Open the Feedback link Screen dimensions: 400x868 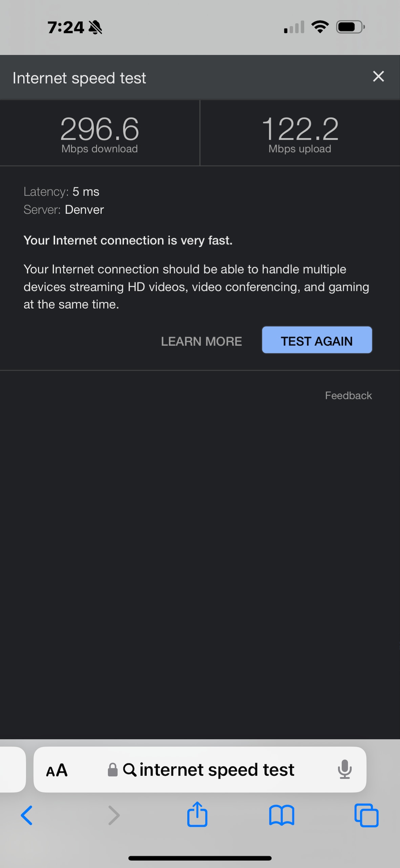(x=349, y=396)
